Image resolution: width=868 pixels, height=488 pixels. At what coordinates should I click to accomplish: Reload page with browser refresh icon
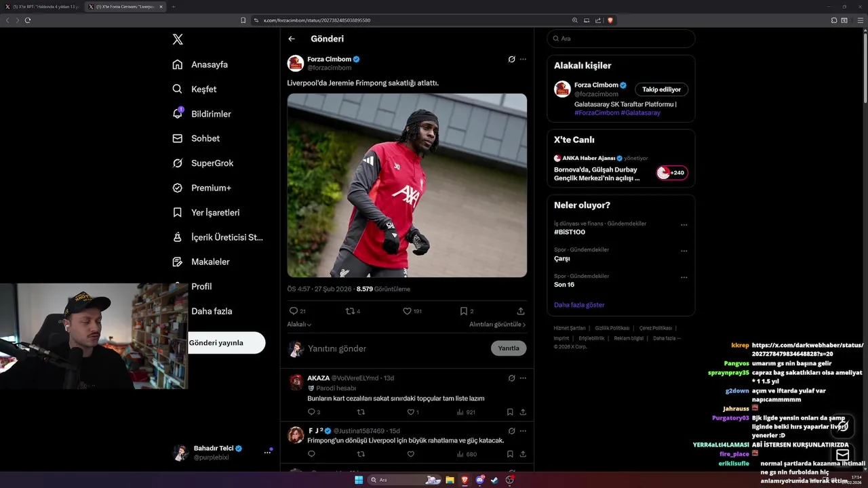(x=27, y=20)
